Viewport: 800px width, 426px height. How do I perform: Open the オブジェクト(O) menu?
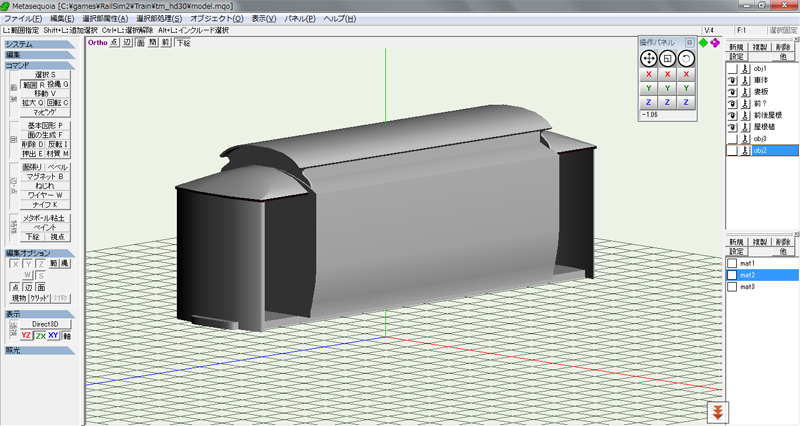pyautogui.click(x=215, y=19)
